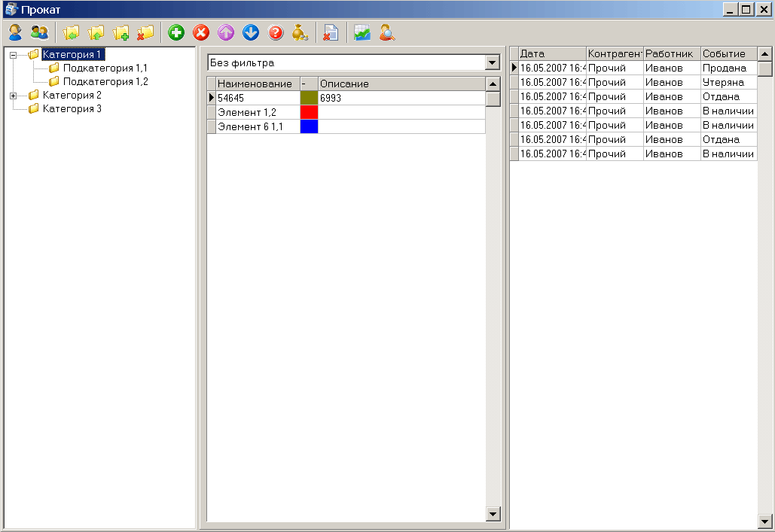Click the folder with green left arrow icon
The height and width of the screenshot is (532, 775).
click(x=71, y=32)
